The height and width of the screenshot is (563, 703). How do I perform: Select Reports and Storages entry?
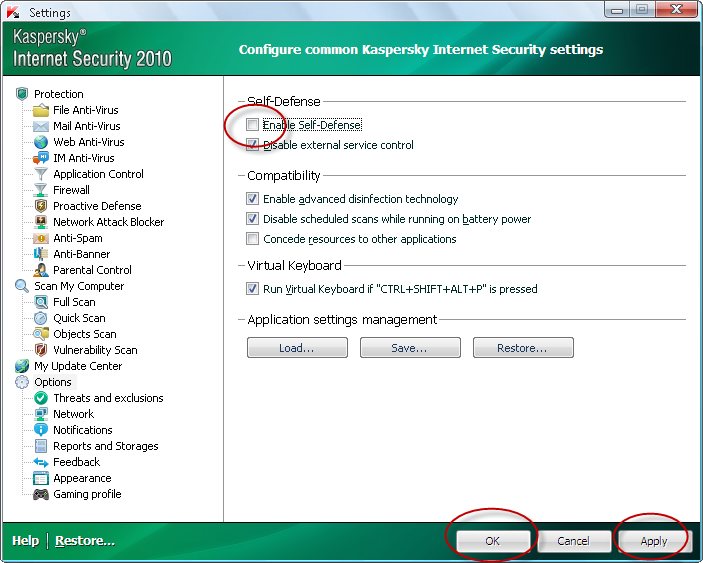(x=105, y=446)
